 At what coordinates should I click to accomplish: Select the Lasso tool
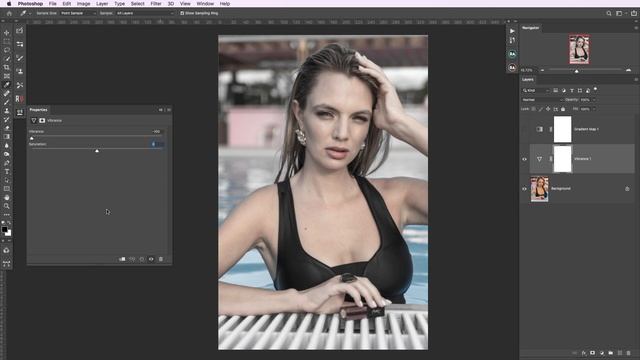(x=7, y=50)
